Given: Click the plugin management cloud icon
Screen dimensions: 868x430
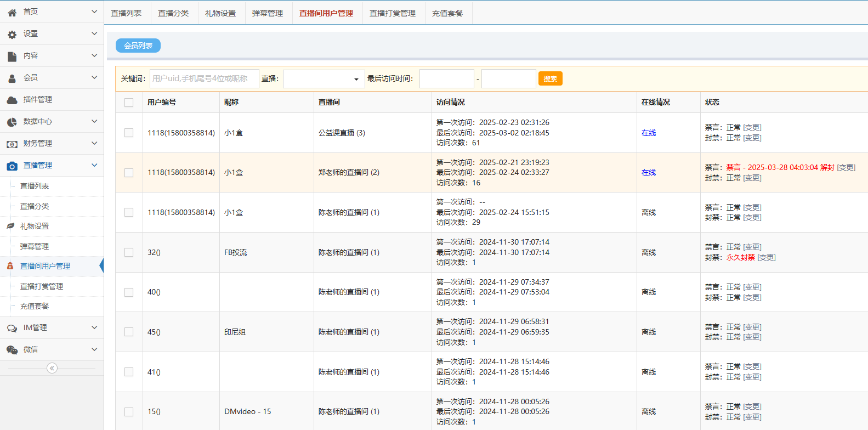Looking at the screenshot, I should click(12, 100).
